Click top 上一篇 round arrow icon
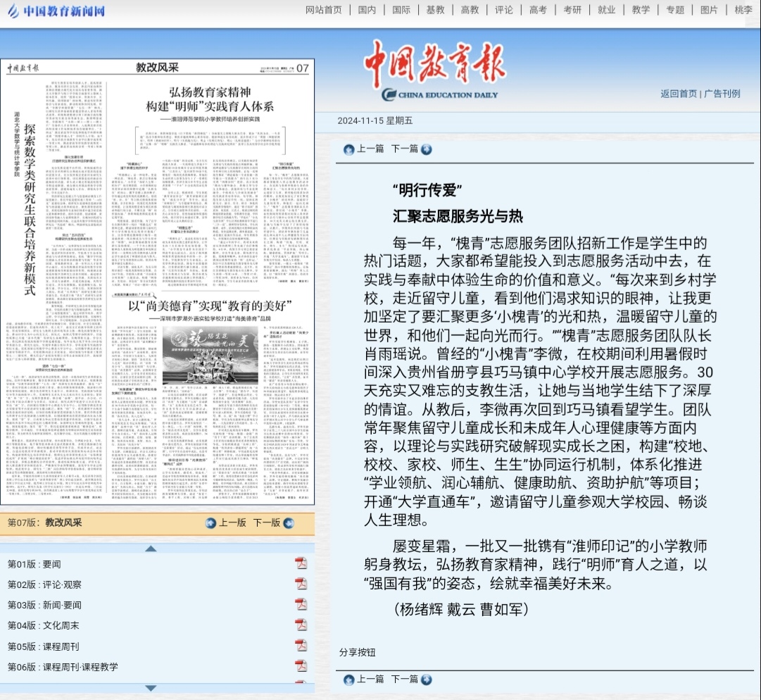This screenshot has height=700, width=761. tap(349, 149)
